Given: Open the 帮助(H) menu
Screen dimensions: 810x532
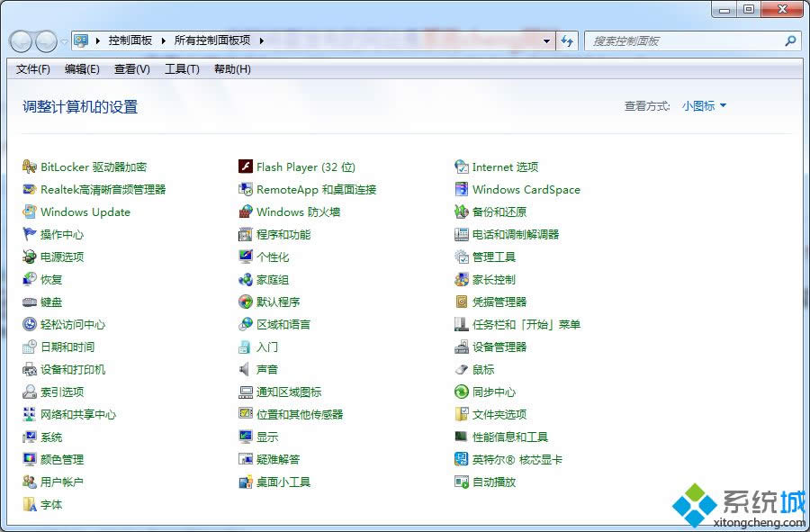Looking at the screenshot, I should 232,69.
